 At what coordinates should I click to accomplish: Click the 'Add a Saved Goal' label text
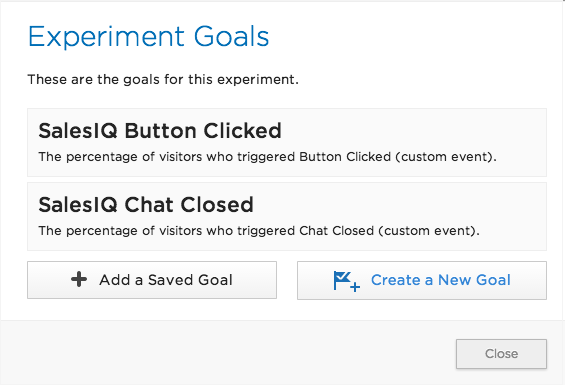pyautogui.click(x=166, y=280)
